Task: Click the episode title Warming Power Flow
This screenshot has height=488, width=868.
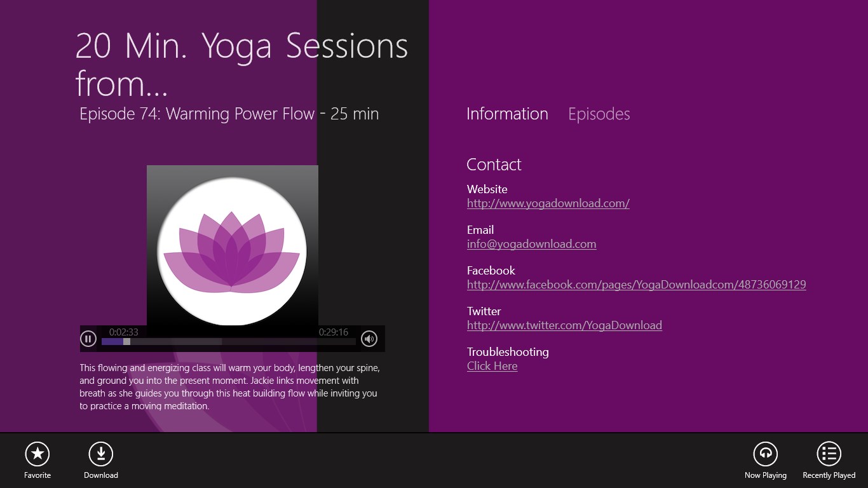Action: 229,114
